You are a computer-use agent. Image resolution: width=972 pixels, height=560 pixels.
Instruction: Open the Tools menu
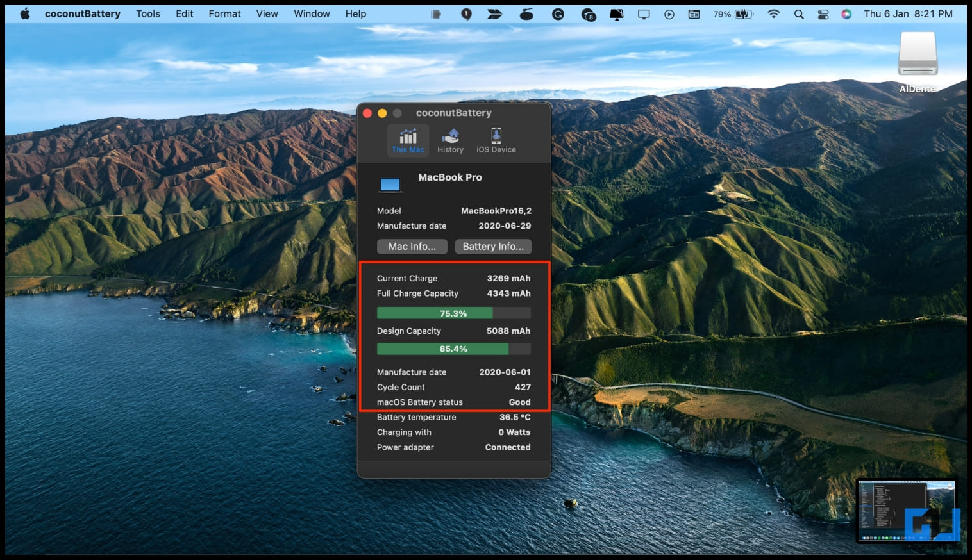tap(148, 13)
